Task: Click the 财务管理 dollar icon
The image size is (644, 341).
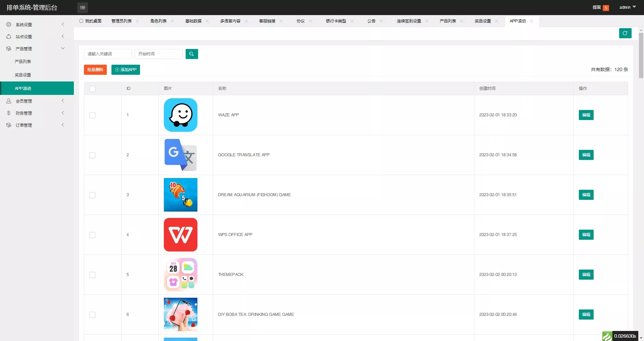Action: [9, 113]
